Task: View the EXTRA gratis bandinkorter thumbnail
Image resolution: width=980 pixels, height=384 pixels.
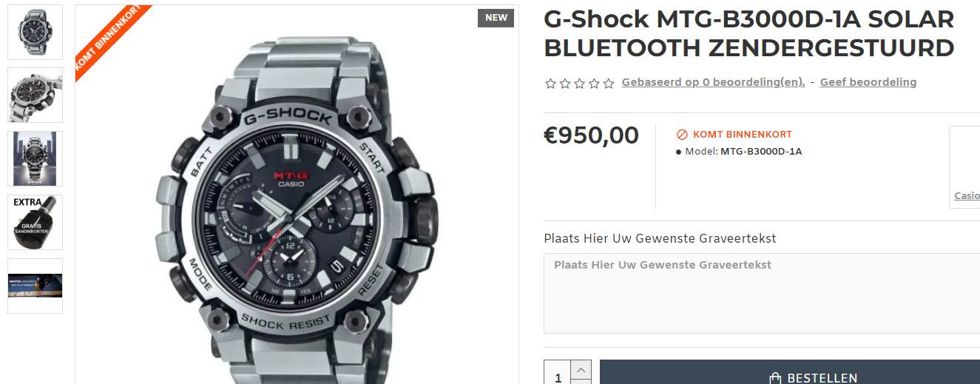Action: [x=35, y=222]
